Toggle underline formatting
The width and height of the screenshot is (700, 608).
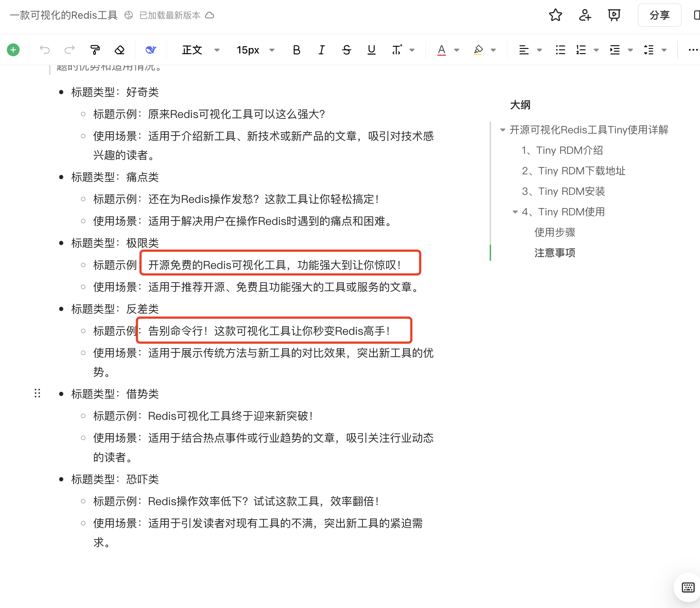[371, 50]
